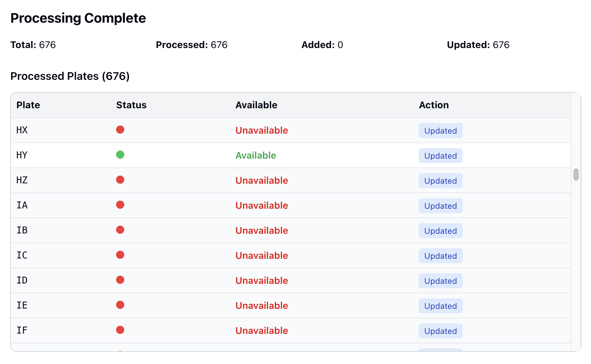Click the Unavailable text in the IA row
Image resolution: width=591 pixels, height=364 pixels.
[x=262, y=206]
